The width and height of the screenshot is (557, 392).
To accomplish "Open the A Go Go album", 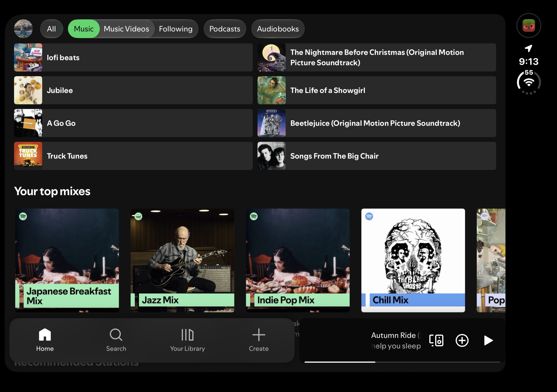I will tap(133, 123).
